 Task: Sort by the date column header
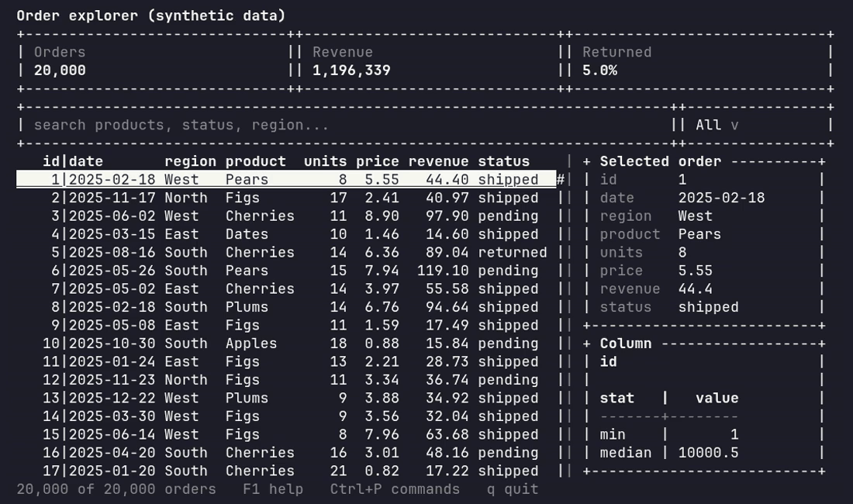[x=86, y=161]
